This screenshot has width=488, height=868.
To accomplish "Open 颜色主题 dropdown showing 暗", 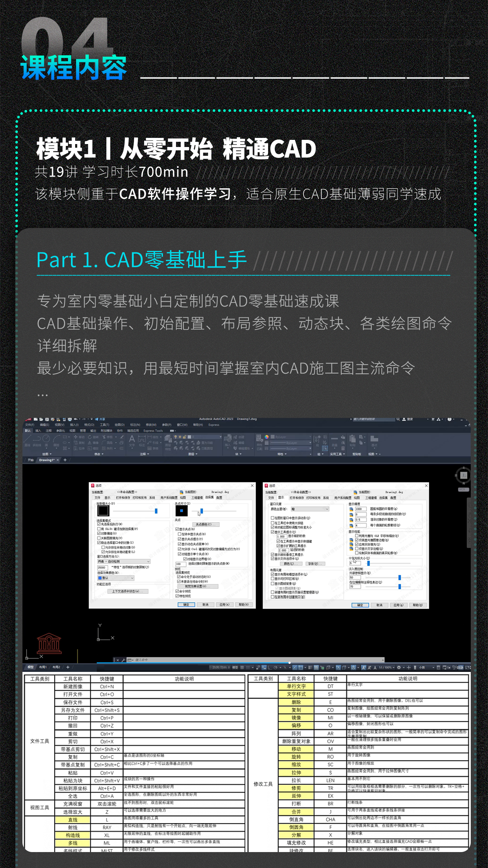I will point(310,509).
